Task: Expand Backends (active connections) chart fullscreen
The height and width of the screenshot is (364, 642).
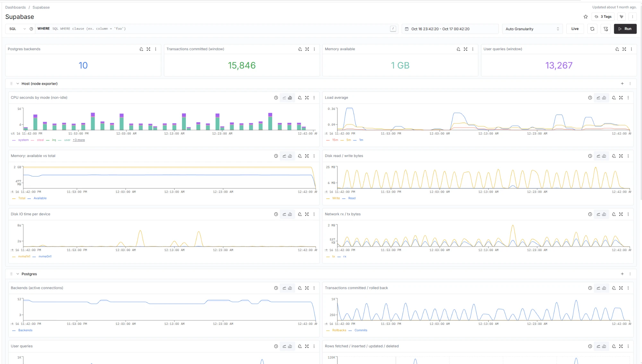Action: (307, 288)
